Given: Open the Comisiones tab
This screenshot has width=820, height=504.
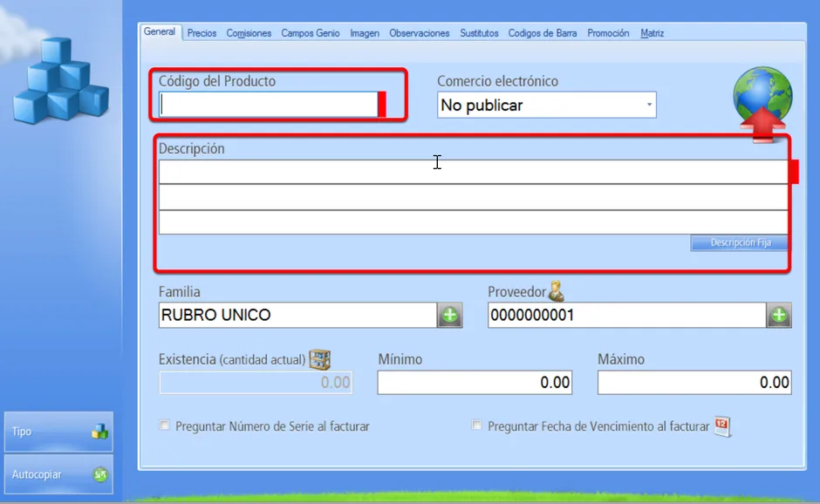Looking at the screenshot, I should tap(249, 33).
